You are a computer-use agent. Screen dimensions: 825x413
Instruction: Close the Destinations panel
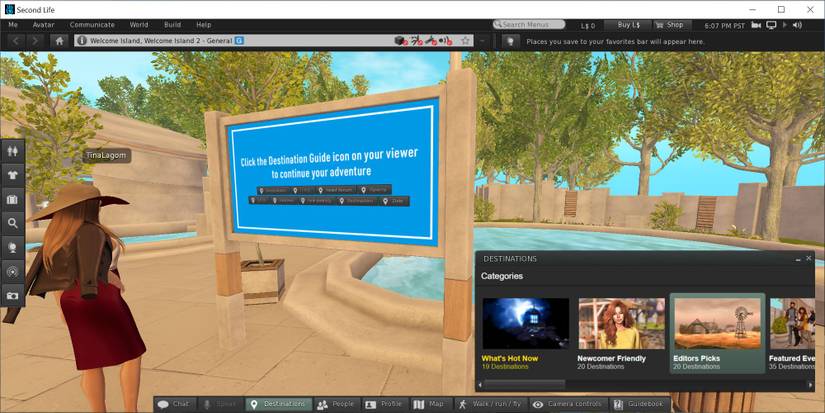click(809, 258)
